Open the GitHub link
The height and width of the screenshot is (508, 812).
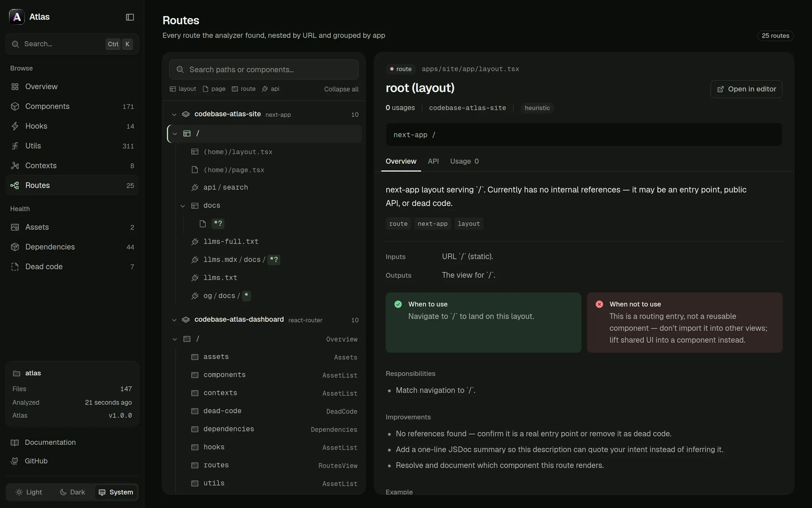tap(72, 461)
